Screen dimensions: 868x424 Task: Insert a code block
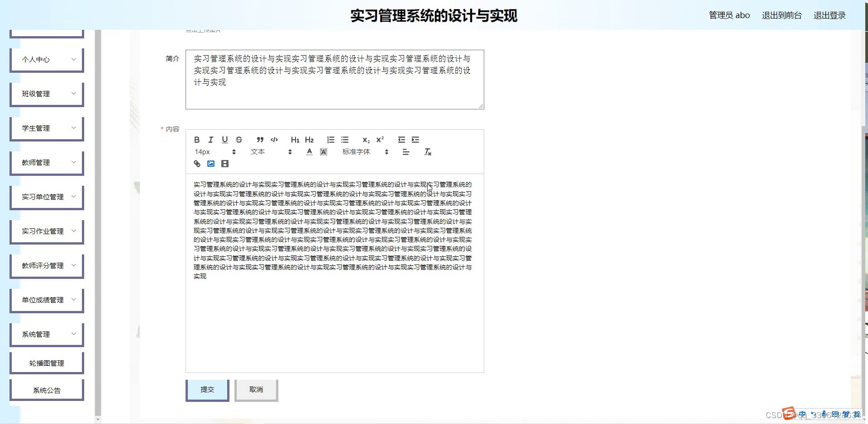(x=274, y=140)
